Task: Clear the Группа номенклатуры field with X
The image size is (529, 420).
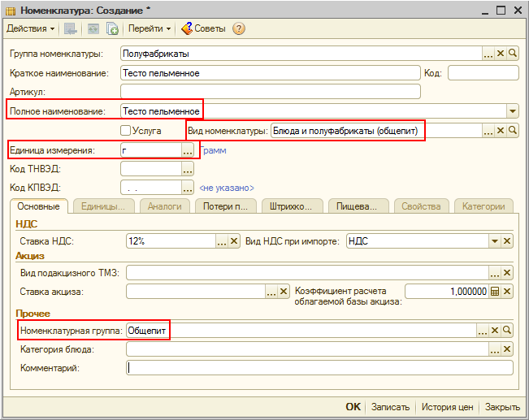Action: (x=501, y=54)
